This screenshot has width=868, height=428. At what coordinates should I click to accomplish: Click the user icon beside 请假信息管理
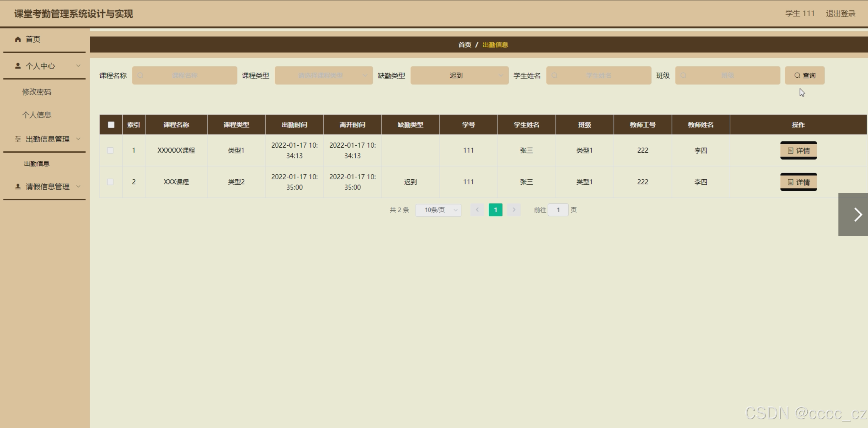point(18,187)
